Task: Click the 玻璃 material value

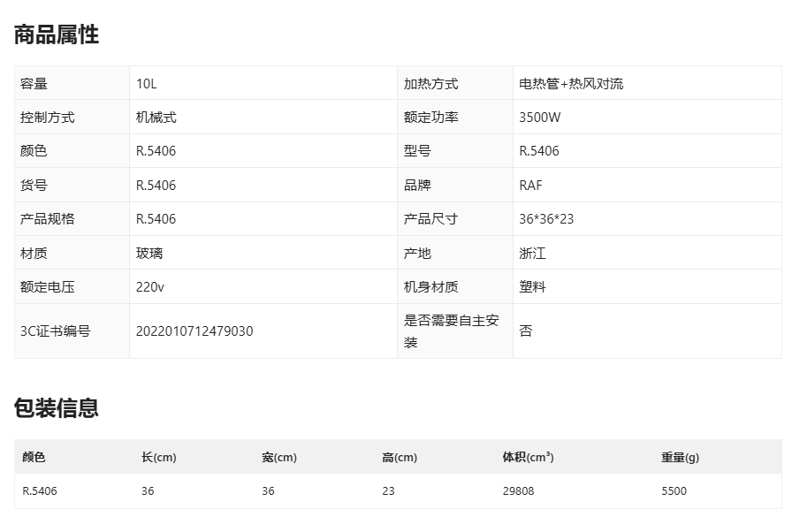Action: click(x=149, y=254)
